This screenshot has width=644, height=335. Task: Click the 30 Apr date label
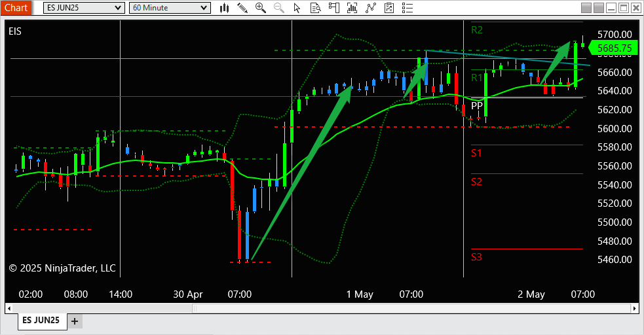point(188,294)
